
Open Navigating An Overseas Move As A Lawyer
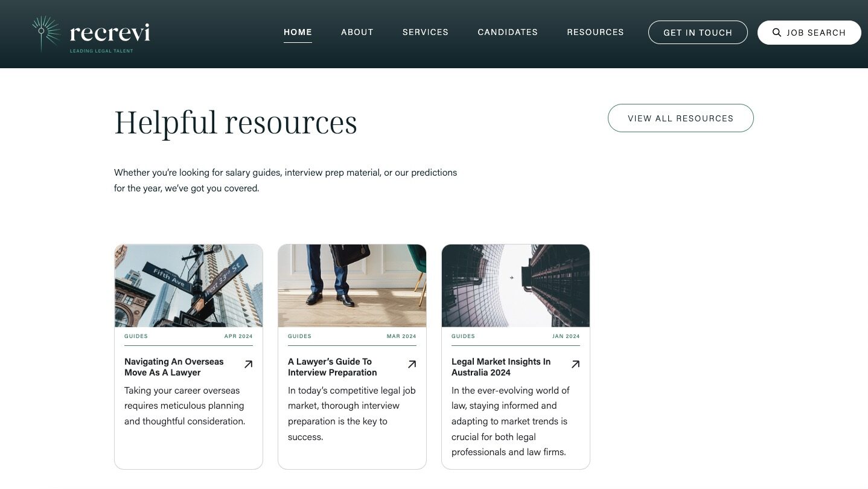174,367
